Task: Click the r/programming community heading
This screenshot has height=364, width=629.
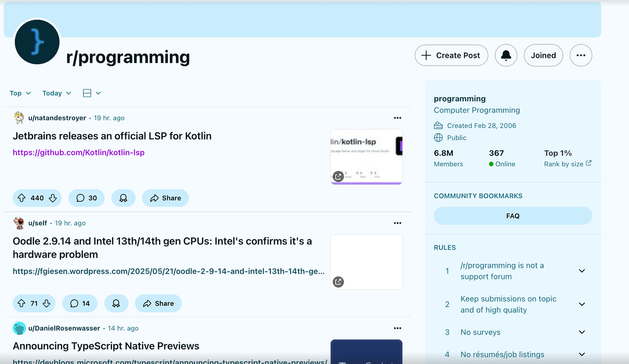Action: (x=128, y=57)
